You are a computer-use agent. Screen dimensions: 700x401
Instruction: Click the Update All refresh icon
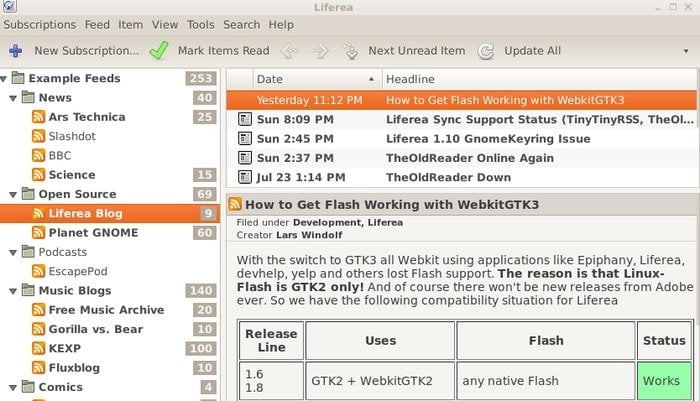coord(486,51)
